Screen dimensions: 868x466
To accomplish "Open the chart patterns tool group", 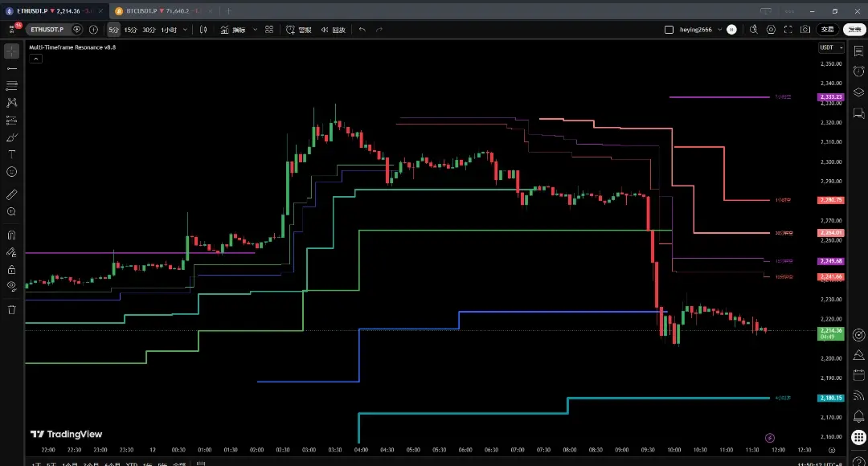I will tap(11, 103).
